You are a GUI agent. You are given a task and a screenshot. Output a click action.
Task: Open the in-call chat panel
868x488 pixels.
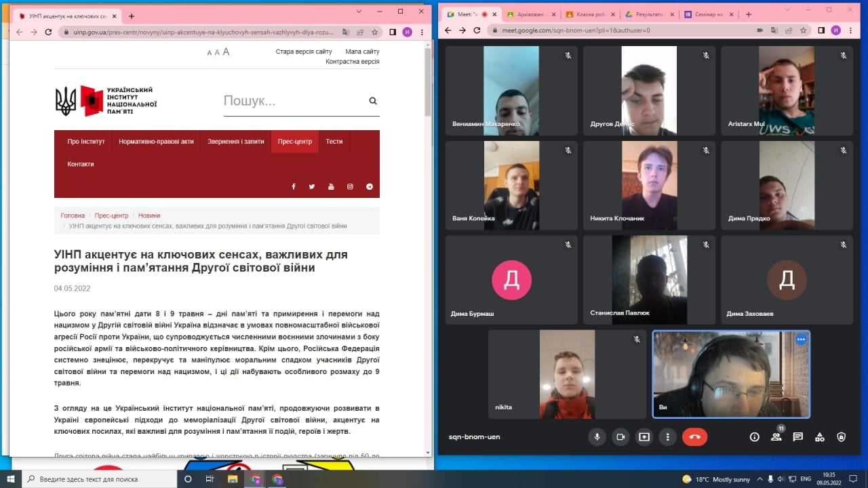tap(798, 437)
